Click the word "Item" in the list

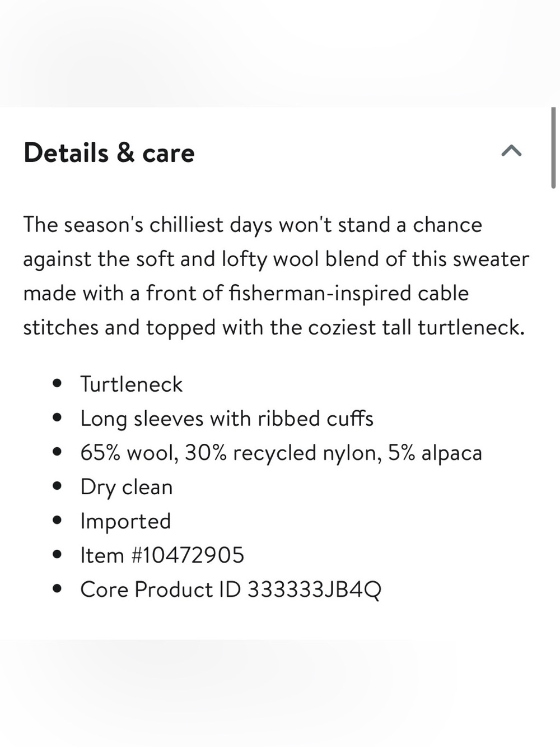coord(102,555)
